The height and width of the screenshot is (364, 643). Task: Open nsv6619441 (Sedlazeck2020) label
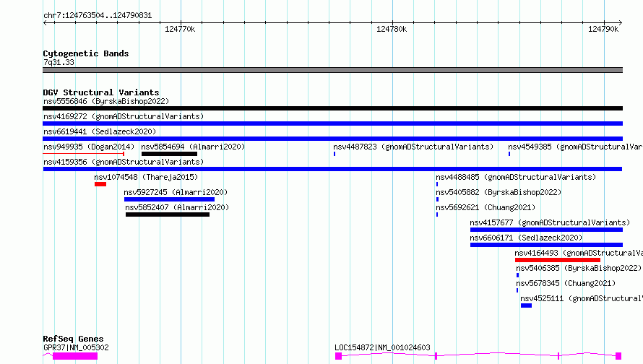pyautogui.click(x=100, y=131)
